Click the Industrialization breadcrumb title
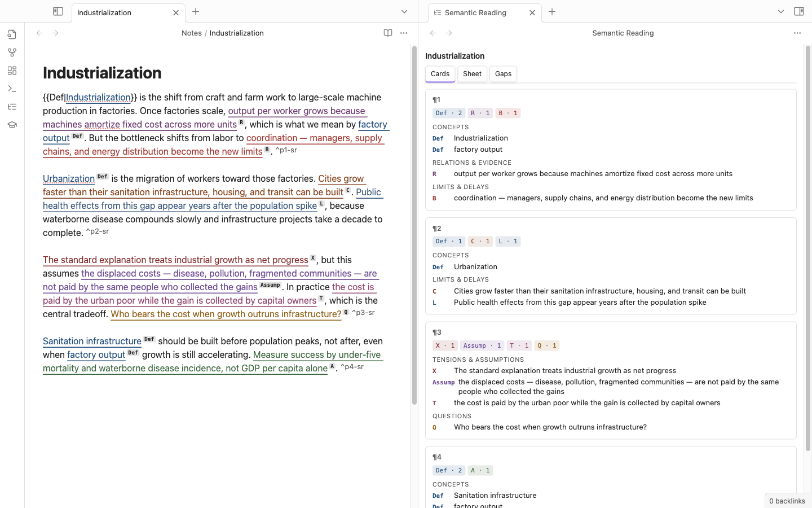This screenshot has width=812, height=508. click(236, 33)
